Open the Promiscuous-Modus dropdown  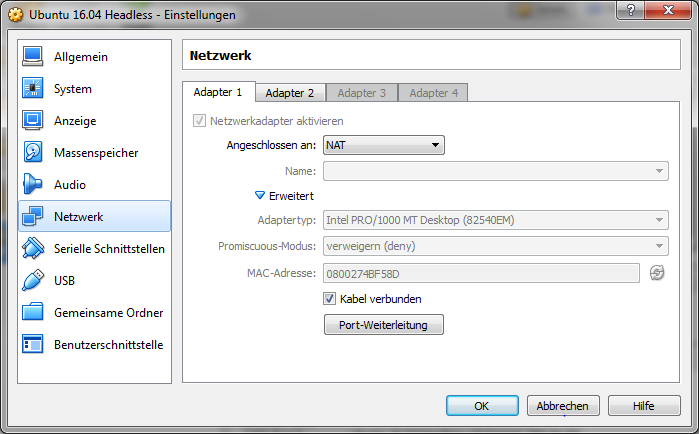point(496,246)
